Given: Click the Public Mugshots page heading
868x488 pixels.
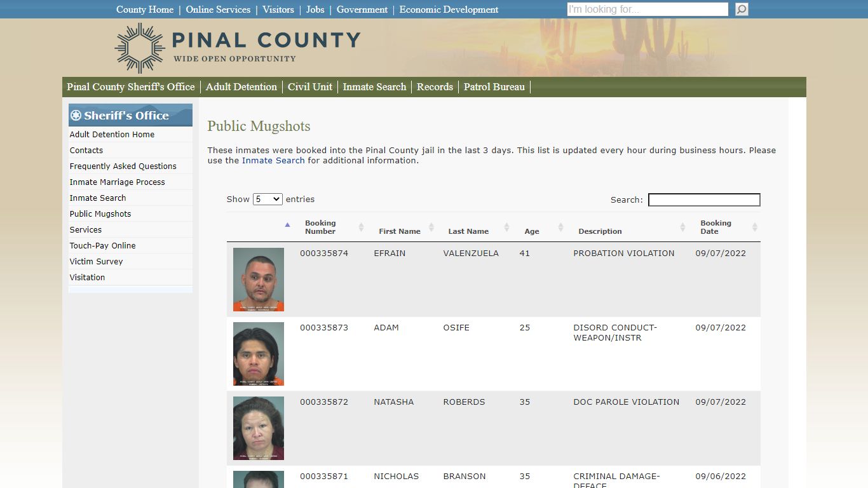Looking at the screenshot, I should [x=259, y=126].
